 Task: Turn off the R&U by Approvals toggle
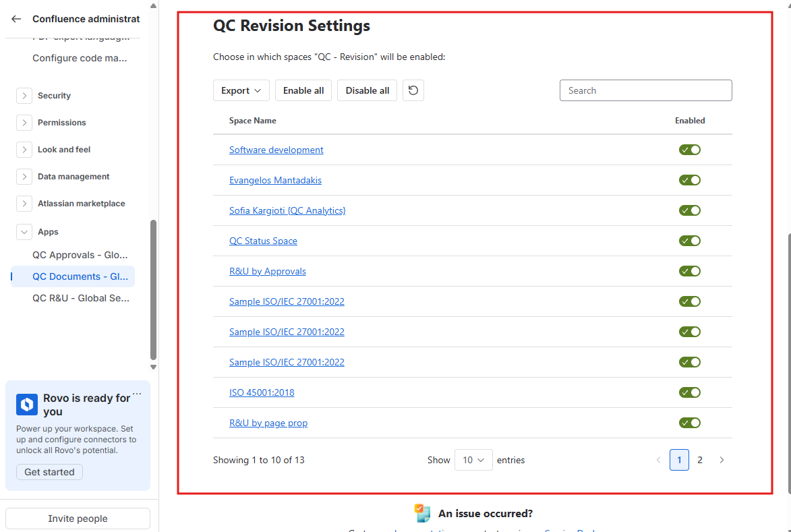(690, 271)
